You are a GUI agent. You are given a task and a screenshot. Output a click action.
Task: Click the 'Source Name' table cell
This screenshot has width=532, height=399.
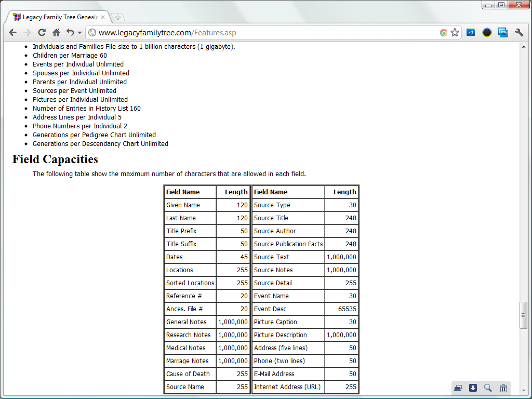click(190, 387)
